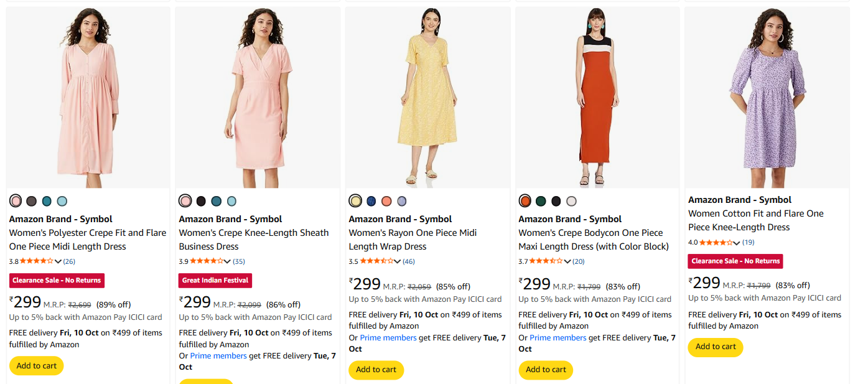Choose the black swatch on the Sheath Business Dress
Image resolution: width=868 pixels, height=384 pixels.
[x=201, y=201]
